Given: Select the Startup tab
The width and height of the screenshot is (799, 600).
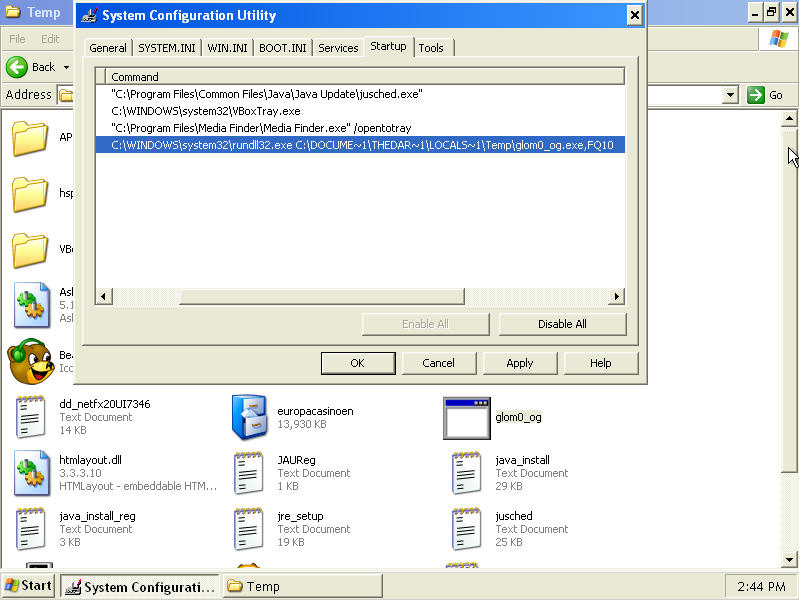Looking at the screenshot, I should coord(388,46).
